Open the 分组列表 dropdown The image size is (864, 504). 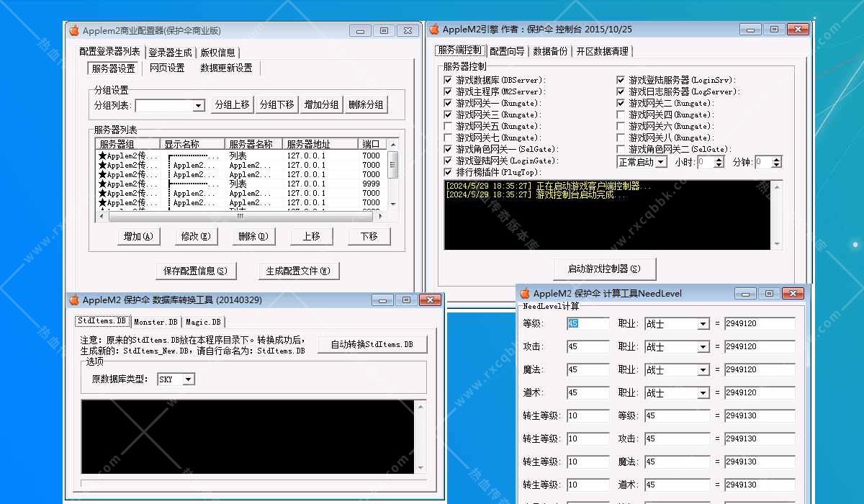(199, 106)
